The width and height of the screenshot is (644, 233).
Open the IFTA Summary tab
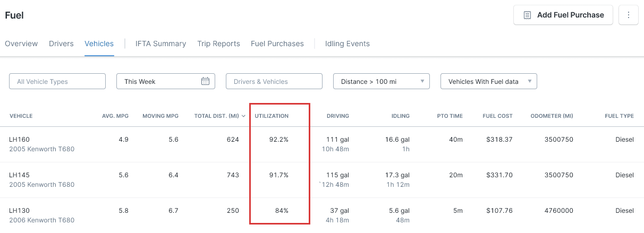point(160,44)
